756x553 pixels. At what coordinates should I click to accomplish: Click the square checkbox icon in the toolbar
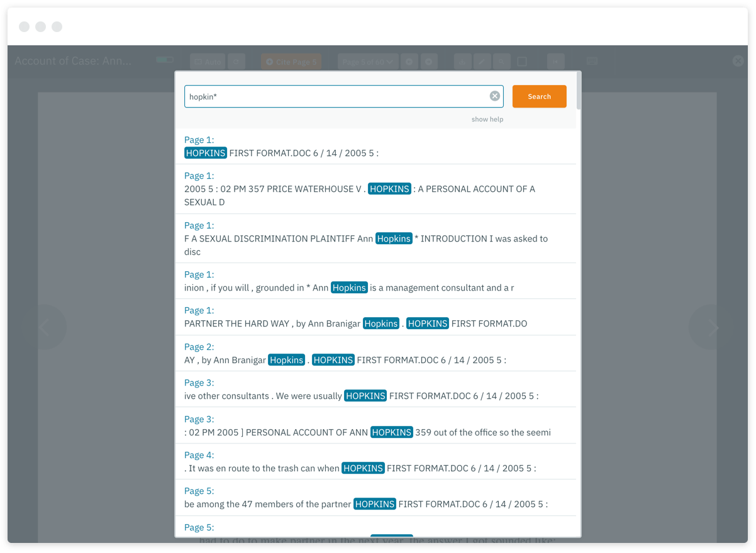(x=522, y=61)
